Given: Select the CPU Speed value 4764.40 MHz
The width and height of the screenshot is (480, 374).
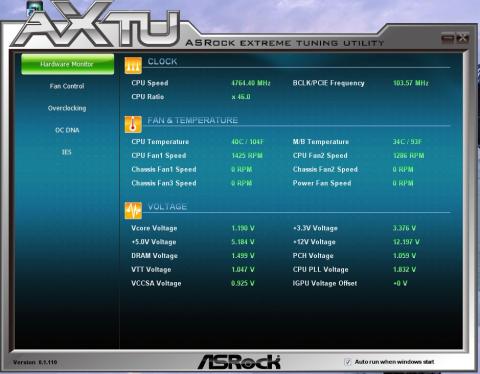Looking at the screenshot, I should click(251, 83).
